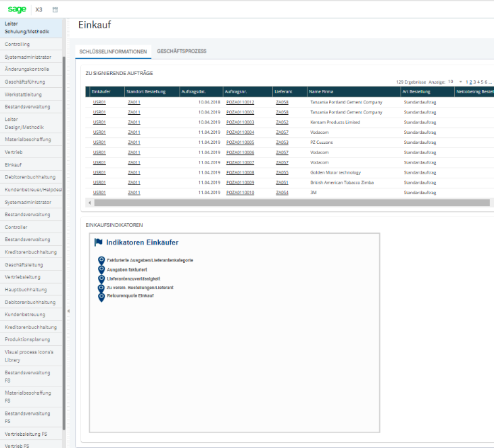
Task: Open Geschäftsführung in the sidebar
Action: pos(31,82)
